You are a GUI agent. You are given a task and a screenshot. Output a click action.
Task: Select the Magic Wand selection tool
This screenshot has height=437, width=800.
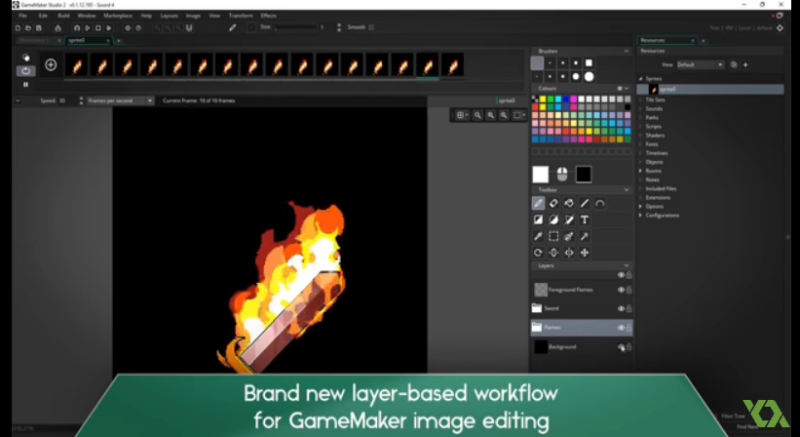tap(585, 236)
